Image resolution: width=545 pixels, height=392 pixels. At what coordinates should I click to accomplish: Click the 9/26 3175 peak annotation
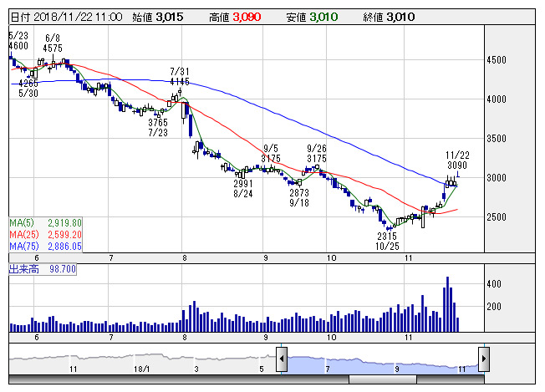317,154
